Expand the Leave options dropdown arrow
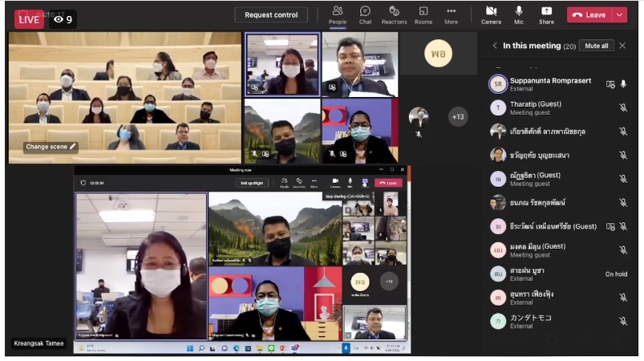The width and height of the screenshot is (644, 361). (619, 14)
